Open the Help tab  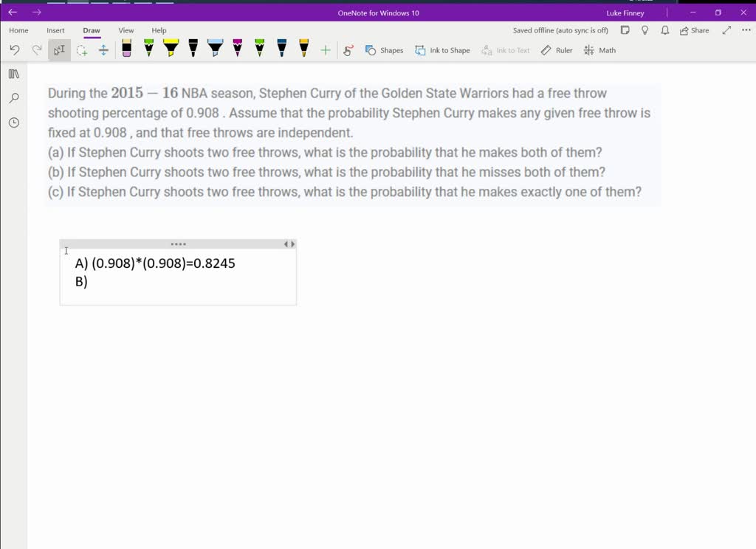[159, 30]
